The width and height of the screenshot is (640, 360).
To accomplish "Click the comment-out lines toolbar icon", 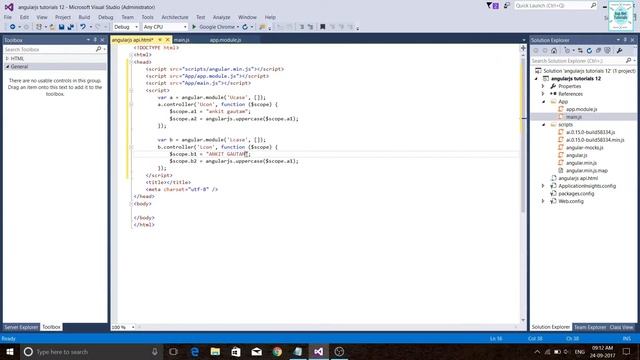I will 302,27.
